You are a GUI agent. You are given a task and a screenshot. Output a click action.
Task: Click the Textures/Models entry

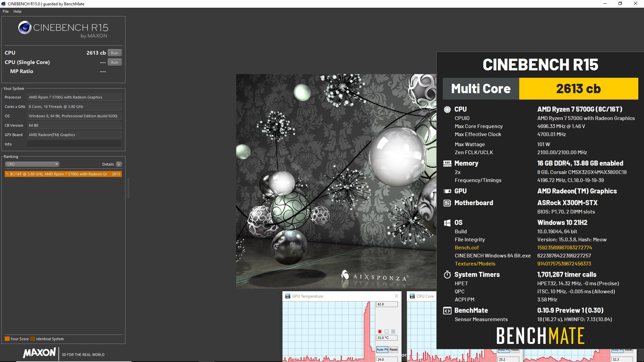475,264
